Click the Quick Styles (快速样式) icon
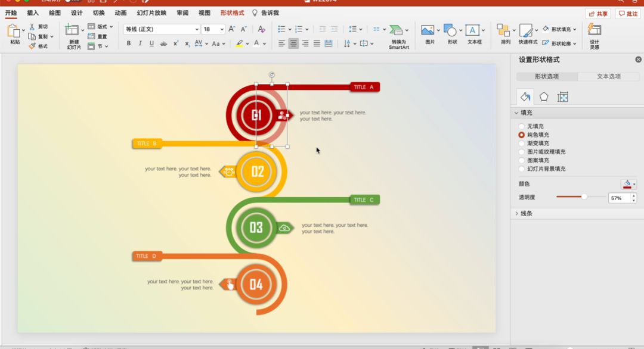 [x=526, y=30]
